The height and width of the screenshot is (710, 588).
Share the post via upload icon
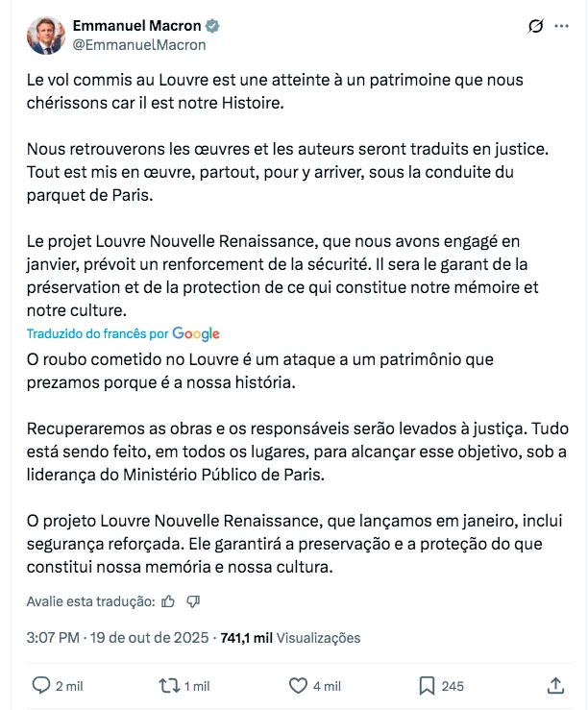click(x=555, y=686)
